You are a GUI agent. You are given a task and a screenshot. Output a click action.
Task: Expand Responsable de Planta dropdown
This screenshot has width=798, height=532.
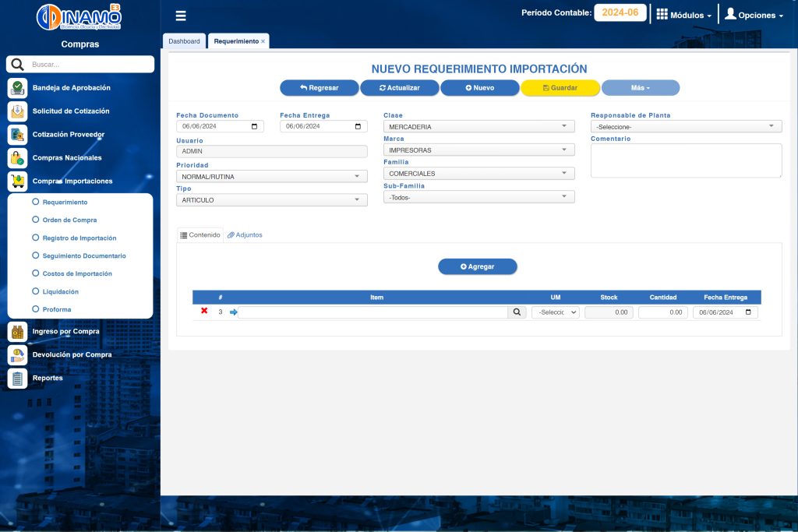[x=686, y=126]
